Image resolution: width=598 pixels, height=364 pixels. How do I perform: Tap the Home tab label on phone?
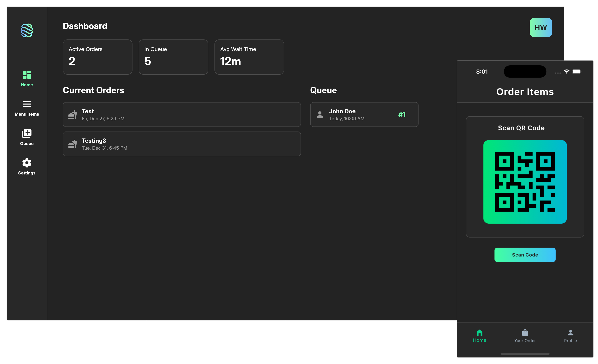480,340
